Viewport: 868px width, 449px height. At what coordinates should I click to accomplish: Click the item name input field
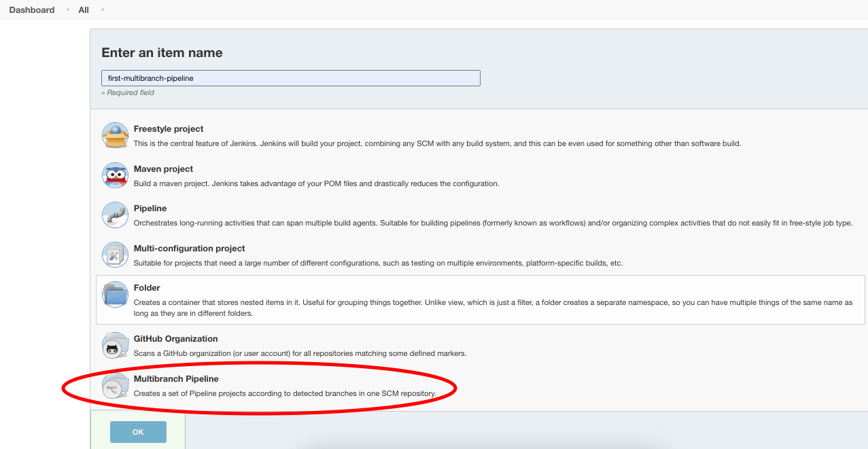point(290,78)
